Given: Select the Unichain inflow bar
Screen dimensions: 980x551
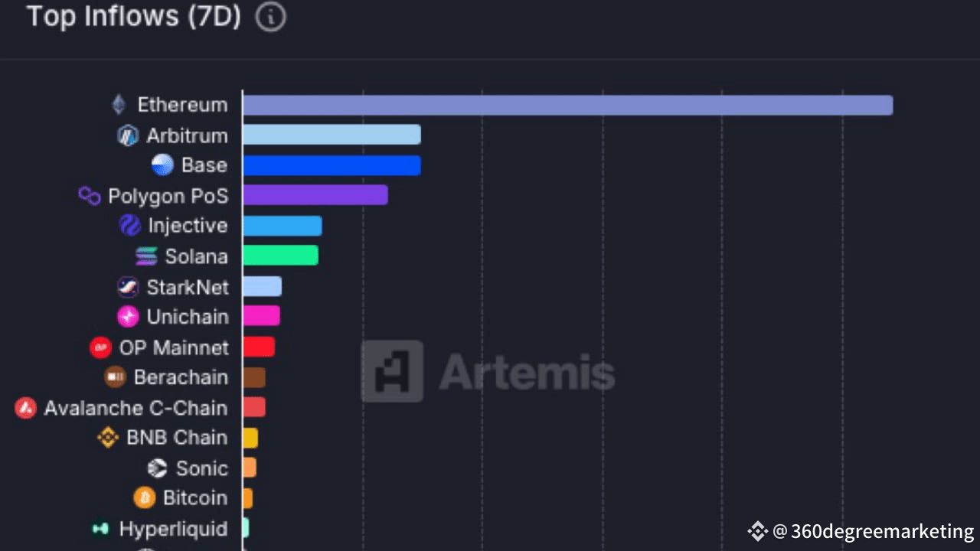Looking at the screenshot, I should coord(262,316).
